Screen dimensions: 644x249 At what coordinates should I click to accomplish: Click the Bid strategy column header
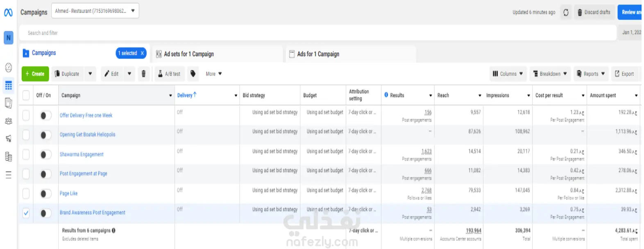pyautogui.click(x=254, y=95)
